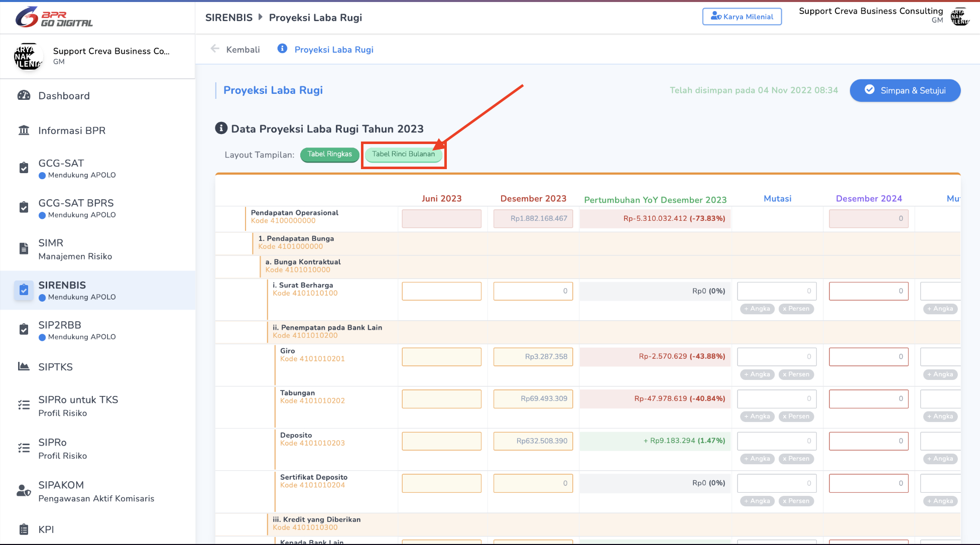
Task: Click the breadcrumb arrow after SIRENBIS
Action: tap(261, 17)
